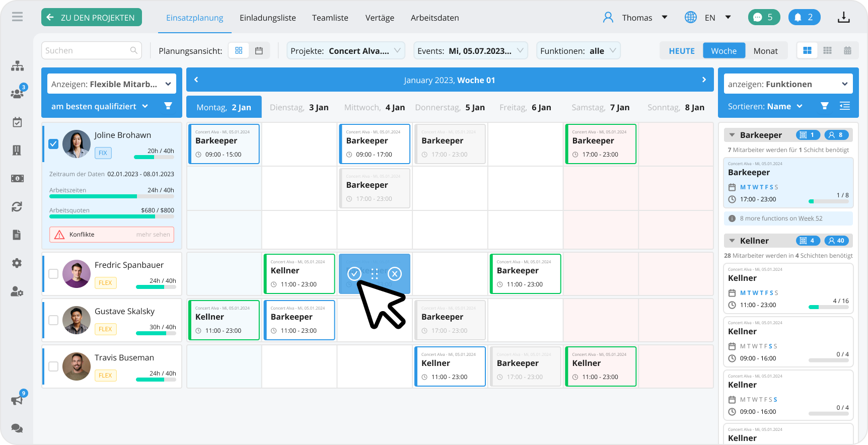868x445 pixels.
Task: Click the ZU DEN PROJEKTEN button
Action: 92,18
